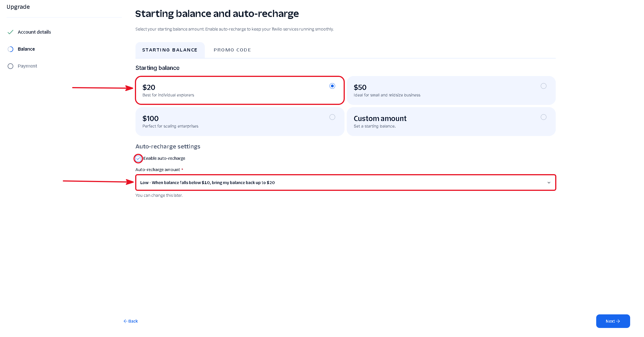This screenshot has width=644, height=337.
Task: Toggle the Enable auto-recharge checkbox
Action: pos(138,158)
